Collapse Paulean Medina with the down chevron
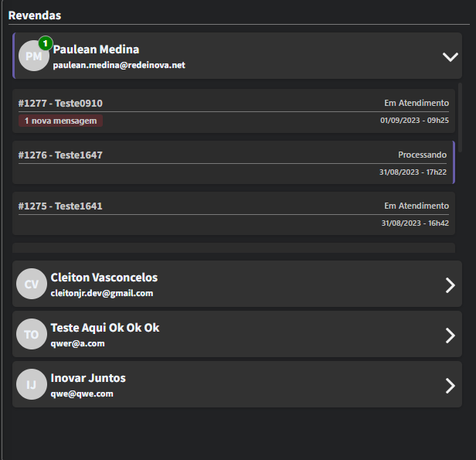Screen dimensions: 476x460 point(450,56)
